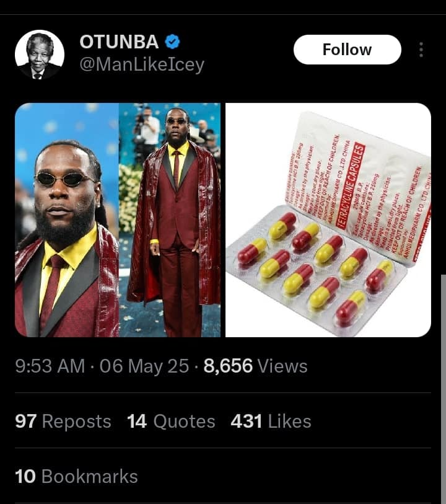Image resolution: width=446 pixels, height=504 pixels.
Task: Open the OTUNBA display name link
Action: 119,42
